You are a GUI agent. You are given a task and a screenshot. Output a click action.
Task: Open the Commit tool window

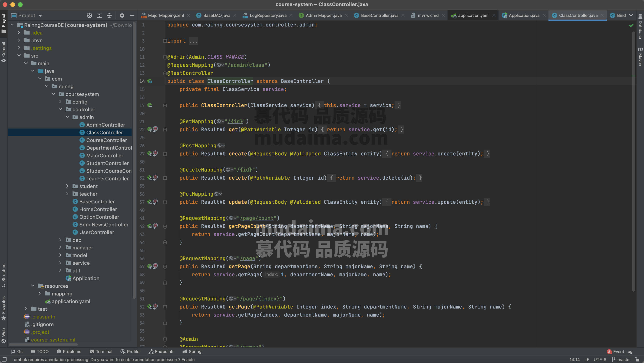3,52
